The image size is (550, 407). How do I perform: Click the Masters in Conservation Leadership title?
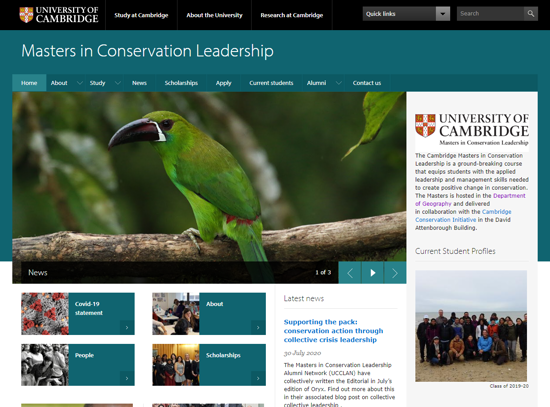pos(147,51)
